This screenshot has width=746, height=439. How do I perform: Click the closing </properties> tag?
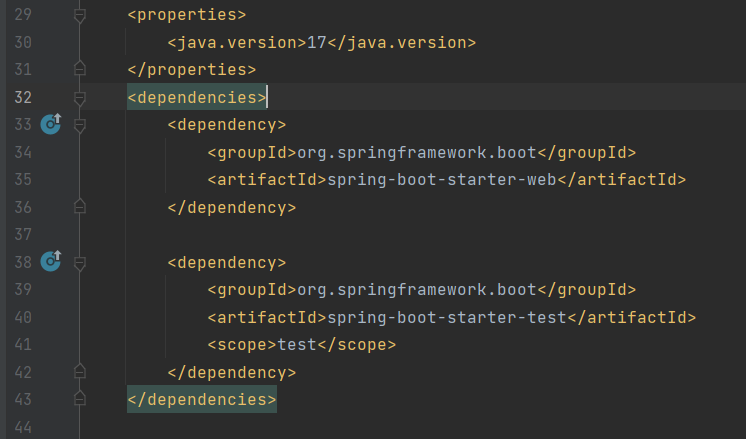tap(192, 70)
